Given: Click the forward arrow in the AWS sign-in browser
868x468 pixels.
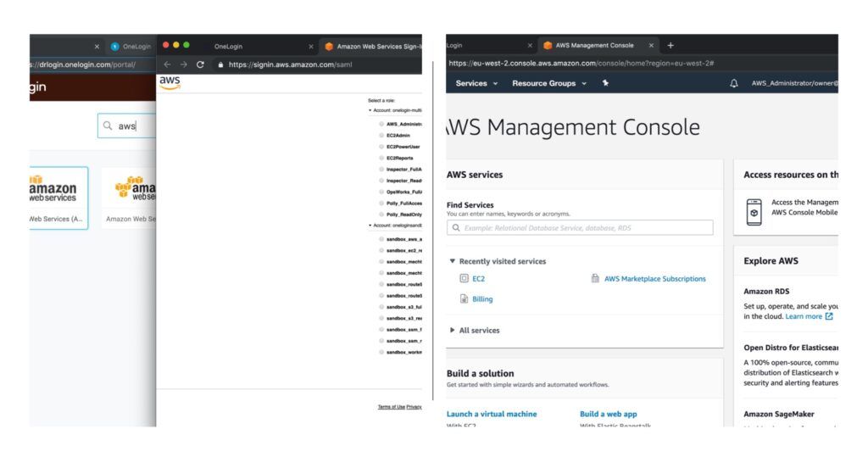Looking at the screenshot, I should tap(184, 64).
